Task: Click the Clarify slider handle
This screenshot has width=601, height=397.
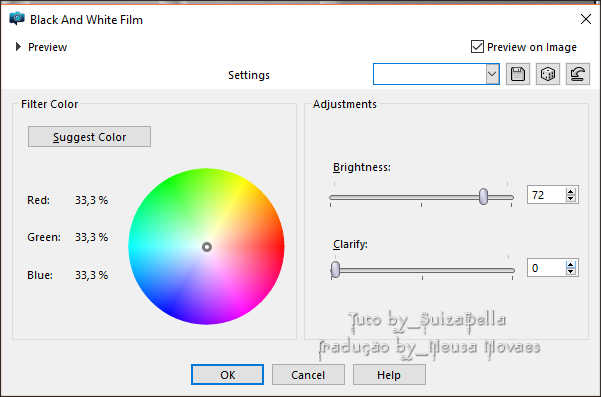Action: 335,269
